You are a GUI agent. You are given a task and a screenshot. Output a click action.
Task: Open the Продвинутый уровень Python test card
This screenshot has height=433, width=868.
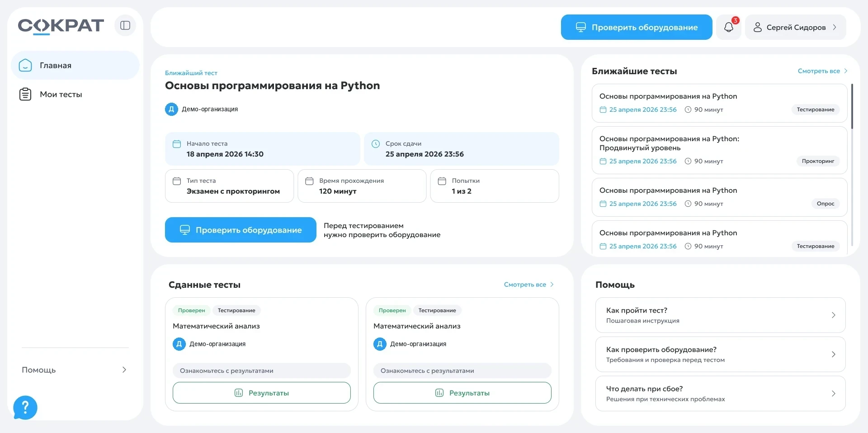point(719,150)
